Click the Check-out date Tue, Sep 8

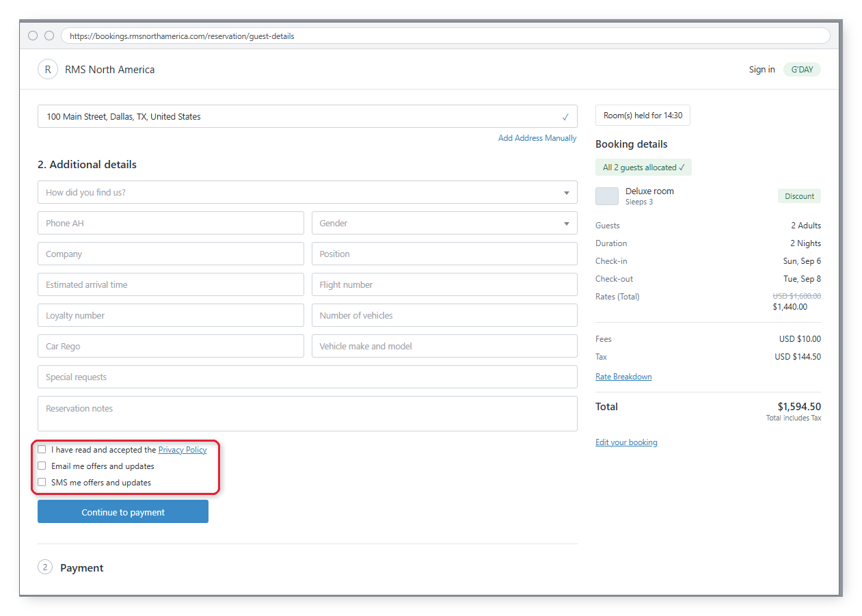(x=802, y=279)
